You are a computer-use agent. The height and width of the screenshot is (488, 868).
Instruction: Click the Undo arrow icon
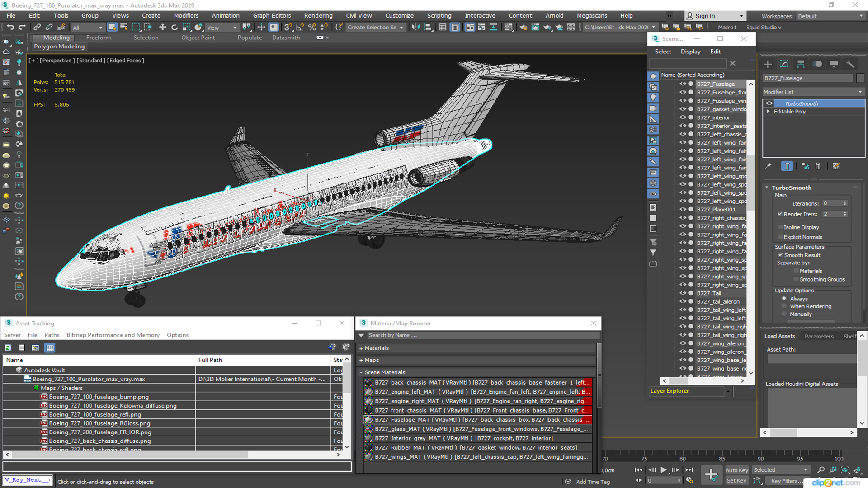pyautogui.click(x=10, y=28)
